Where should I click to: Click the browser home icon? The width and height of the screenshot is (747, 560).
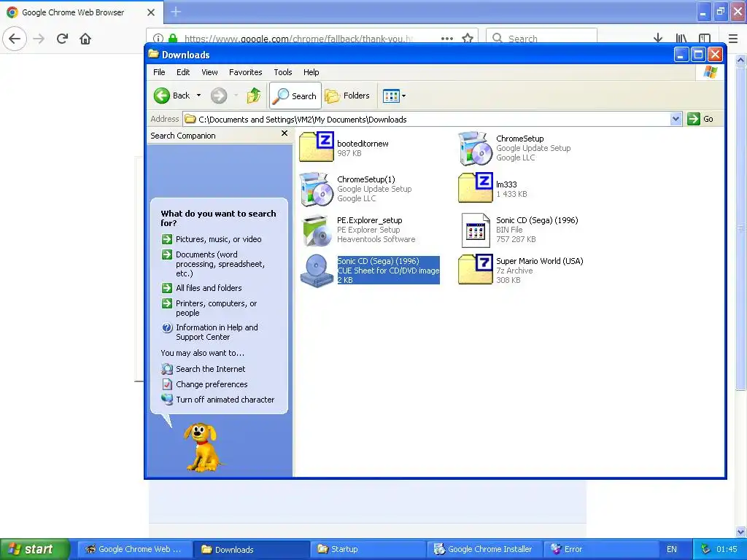(85, 39)
